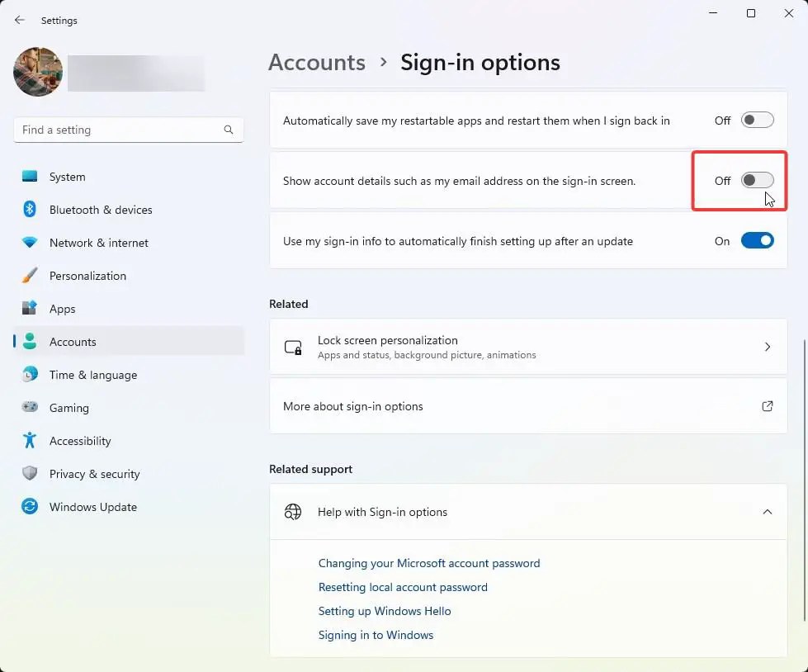Image resolution: width=808 pixels, height=672 pixels.
Task: Close the Settings window
Action: pyautogui.click(x=788, y=13)
